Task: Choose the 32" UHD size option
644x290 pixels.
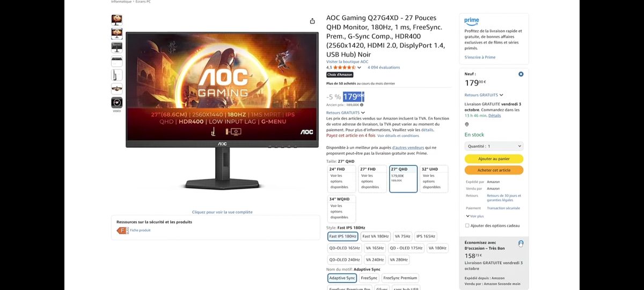Action: click(x=434, y=179)
